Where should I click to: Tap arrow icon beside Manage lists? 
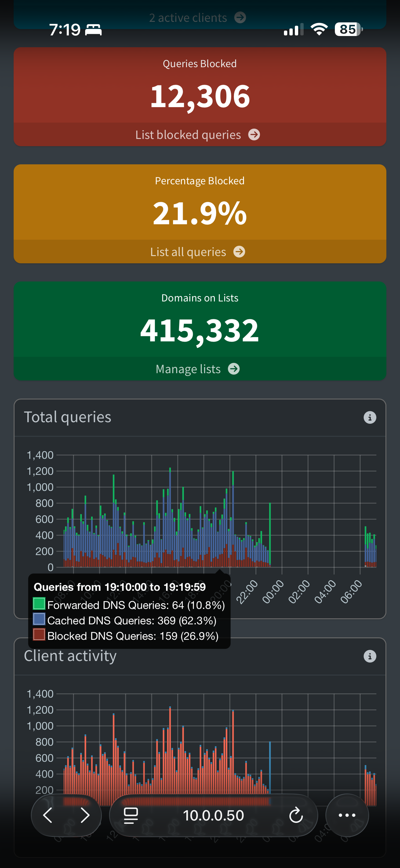(234, 369)
